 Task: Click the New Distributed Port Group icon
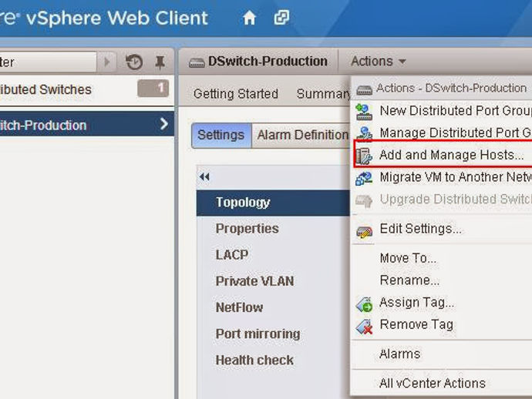364,112
